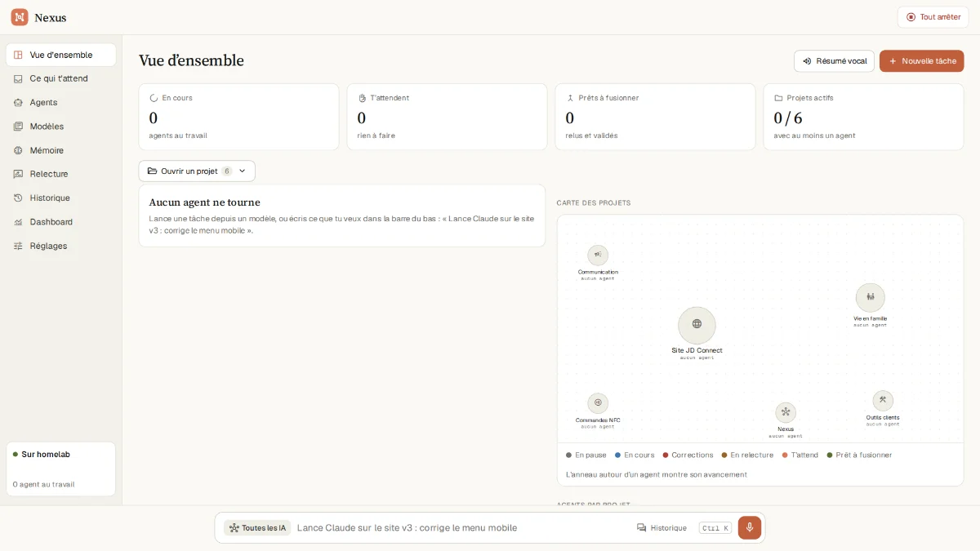The width and height of the screenshot is (980, 551).
Task: Select the Commandes NFC project node
Action: click(x=598, y=402)
